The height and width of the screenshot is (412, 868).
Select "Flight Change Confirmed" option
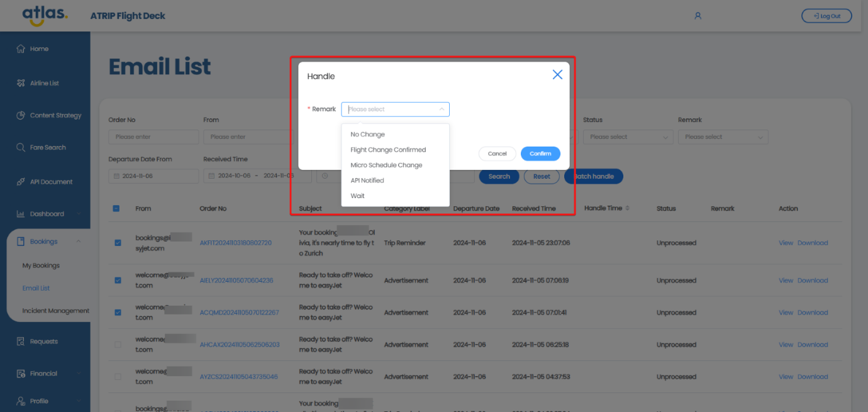(388, 150)
